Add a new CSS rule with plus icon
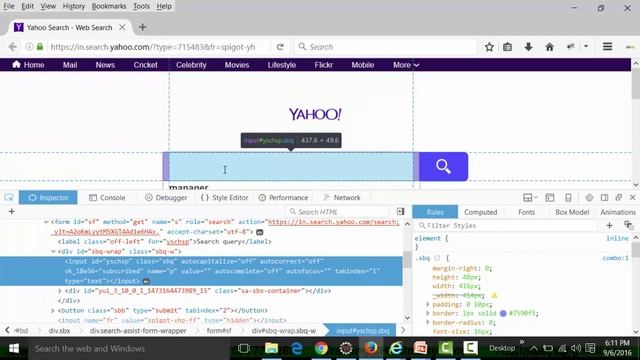Viewport: 640px width, 360px height. tap(609, 225)
